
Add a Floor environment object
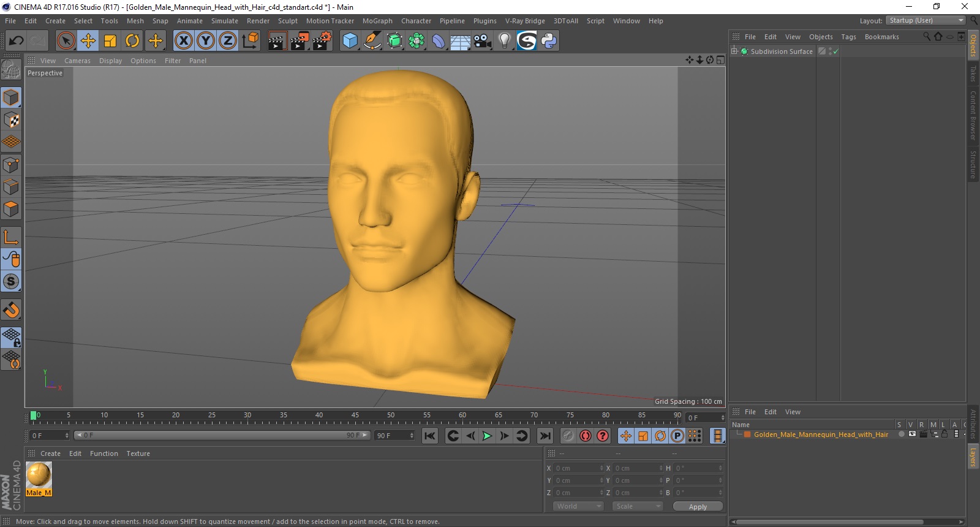click(x=460, y=41)
